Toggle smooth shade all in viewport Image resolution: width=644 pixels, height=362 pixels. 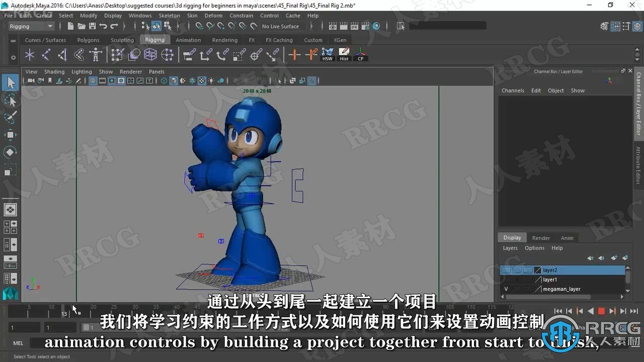click(174, 80)
